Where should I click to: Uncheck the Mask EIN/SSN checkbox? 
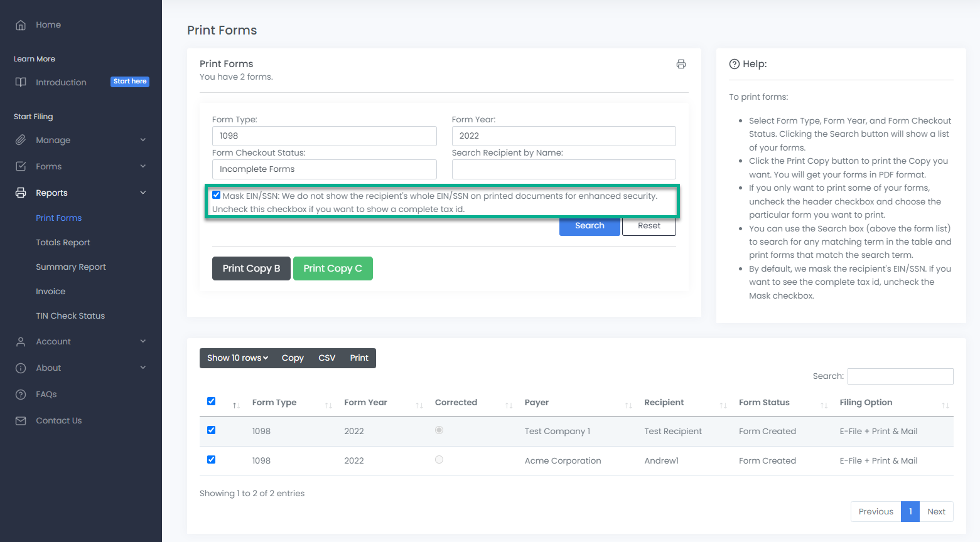click(217, 195)
